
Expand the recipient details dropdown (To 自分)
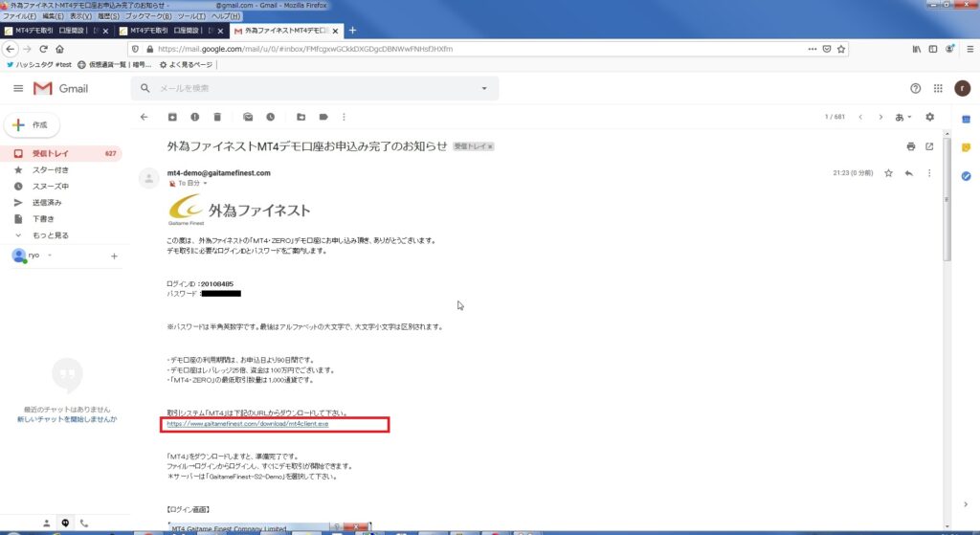coord(205,183)
